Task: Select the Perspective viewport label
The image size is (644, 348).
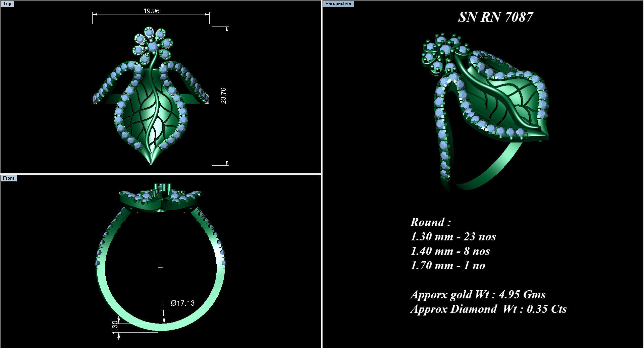Action: 338,4
